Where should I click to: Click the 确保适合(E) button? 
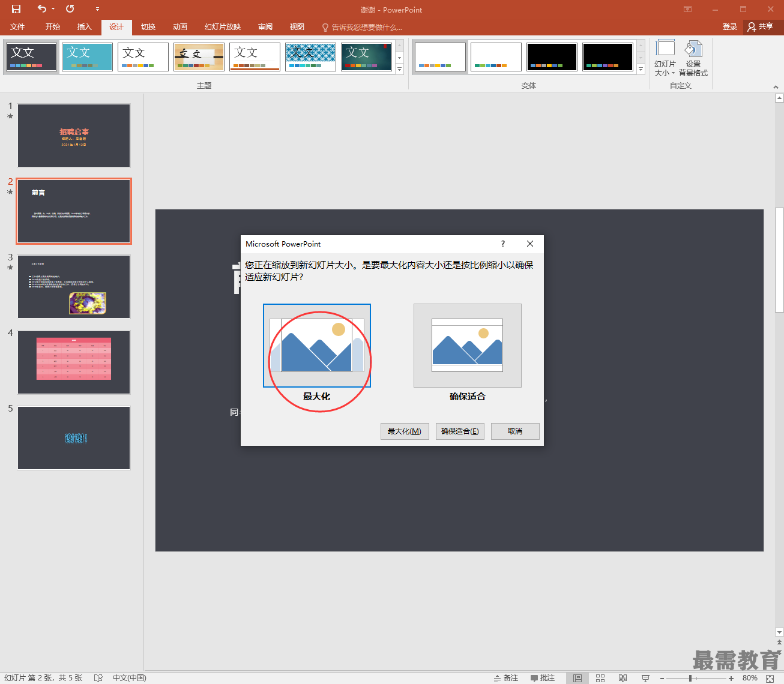[460, 431]
